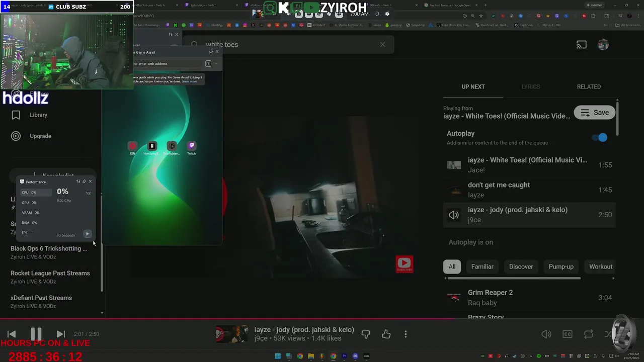Screen dimensions: 644x362
Task: Click the song progress bar
Action: 322,318
